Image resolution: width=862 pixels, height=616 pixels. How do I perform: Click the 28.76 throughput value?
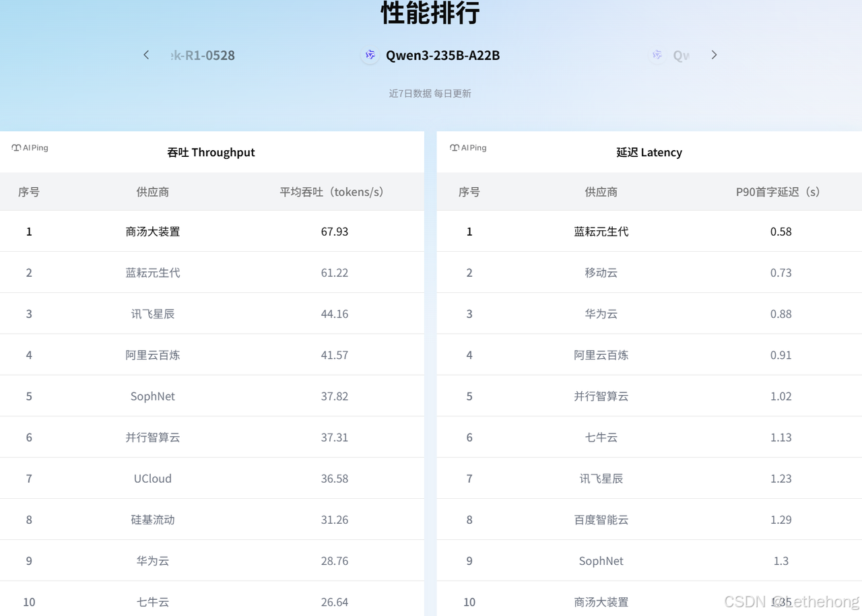[x=335, y=561]
